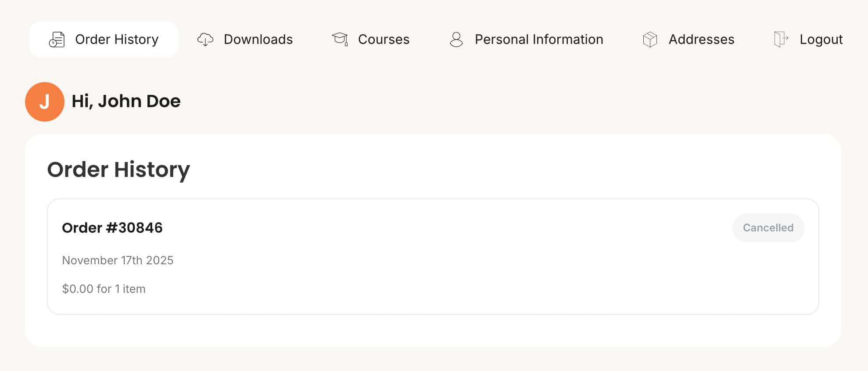Image resolution: width=868 pixels, height=371 pixels.
Task: Switch to the Downloads tab
Action: click(x=258, y=40)
